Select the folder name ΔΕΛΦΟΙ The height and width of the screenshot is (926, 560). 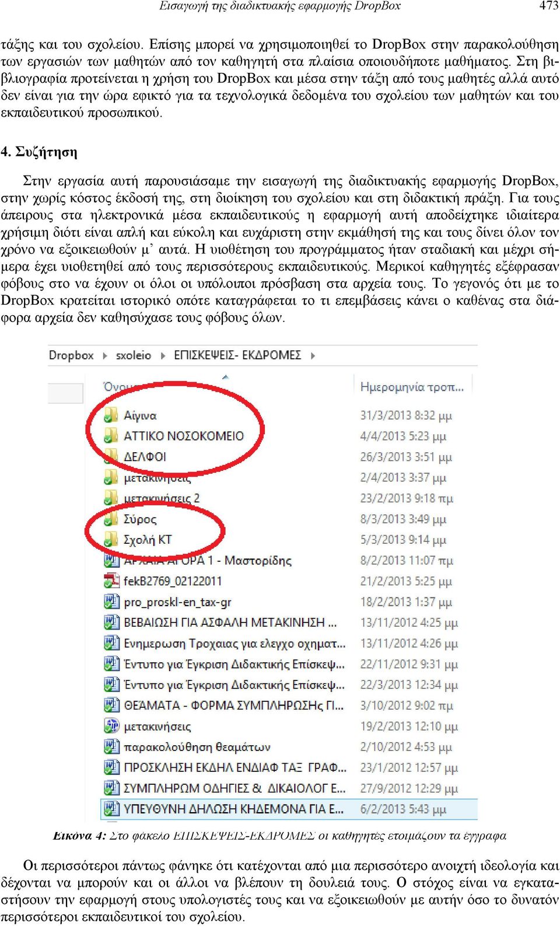145,457
